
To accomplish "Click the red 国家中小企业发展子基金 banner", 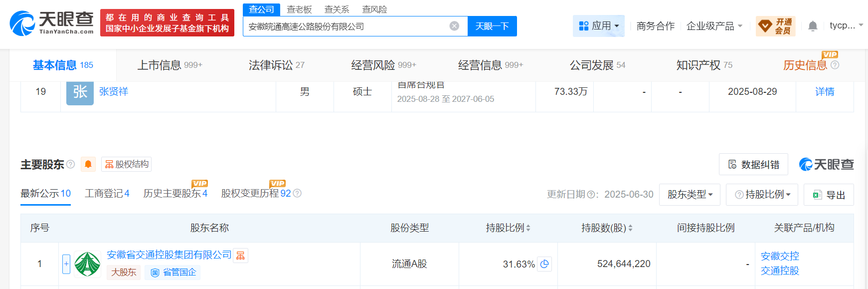I will pos(167,23).
